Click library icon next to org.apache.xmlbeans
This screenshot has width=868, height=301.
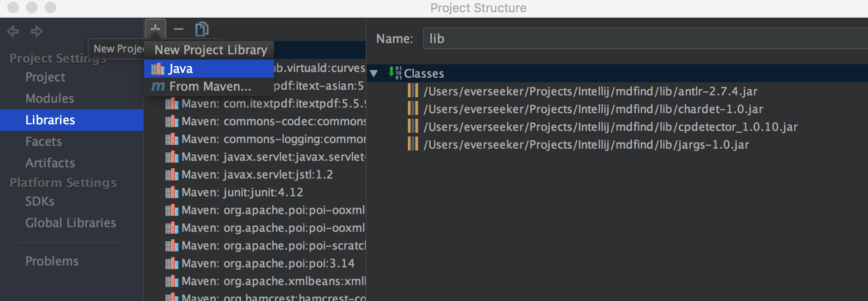tap(172, 281)
